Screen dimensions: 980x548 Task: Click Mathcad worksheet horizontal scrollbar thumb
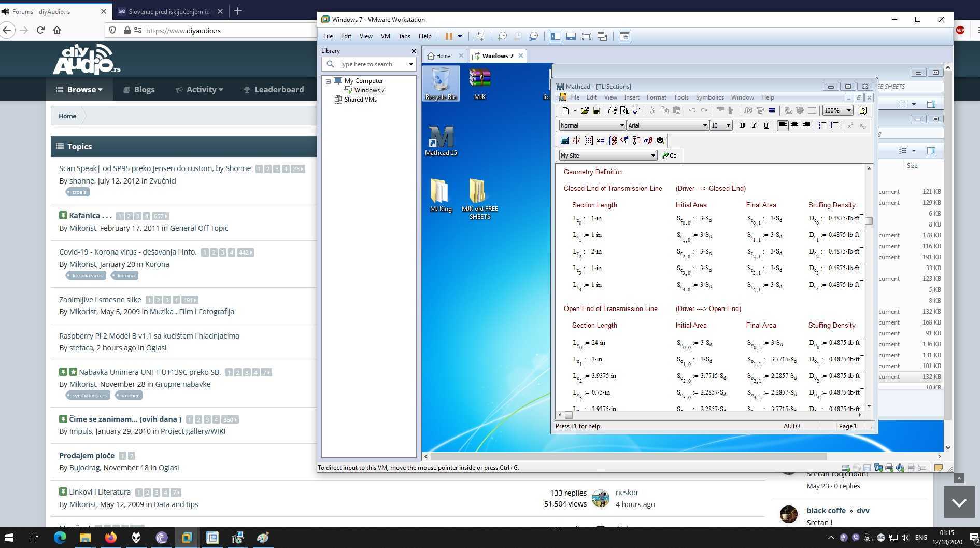tap(569, 415)
